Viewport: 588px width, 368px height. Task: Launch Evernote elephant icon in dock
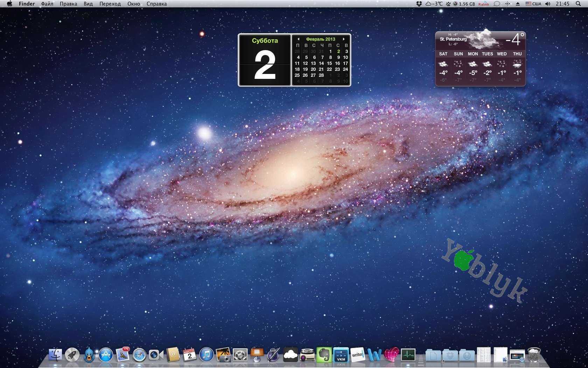point(324,355)
